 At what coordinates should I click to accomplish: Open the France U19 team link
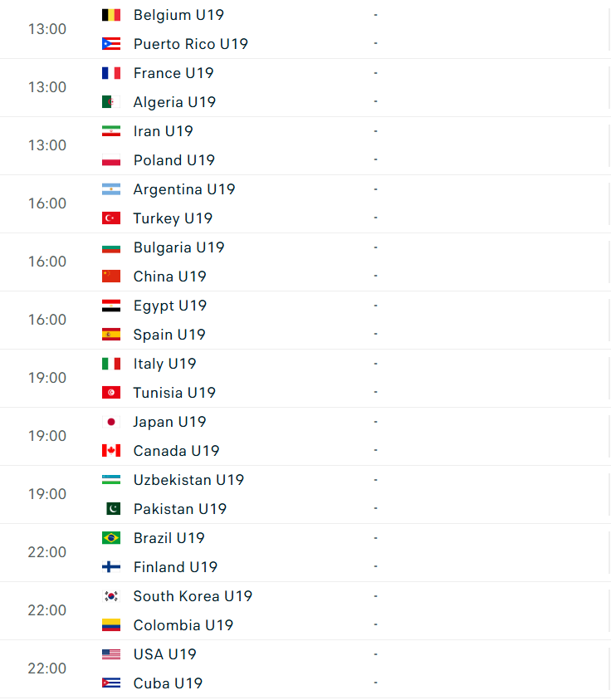pos(174,73)
